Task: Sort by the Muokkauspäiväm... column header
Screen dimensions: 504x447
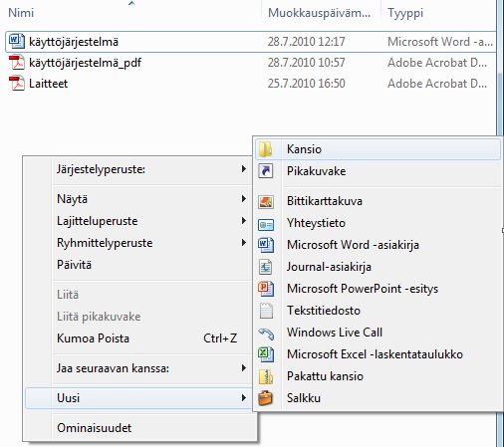Action: (321, 13)
